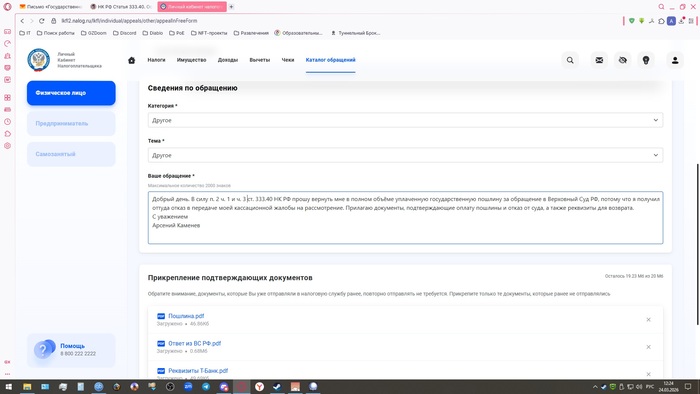Image resolution: width=700 pixels, height=394 pixels.
Task: Open the Чеки menu item
Action: click(288, 60)
